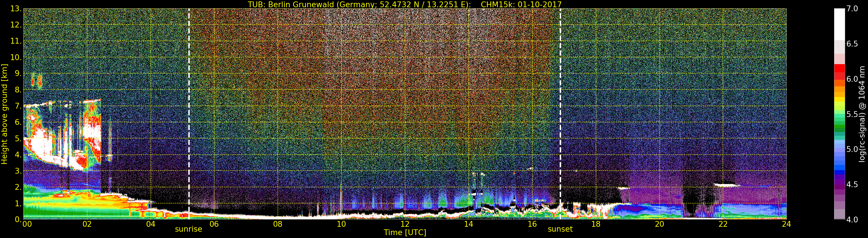Click time axis tick '22'
The image size is (868, 238).
[x=723, y=224]
